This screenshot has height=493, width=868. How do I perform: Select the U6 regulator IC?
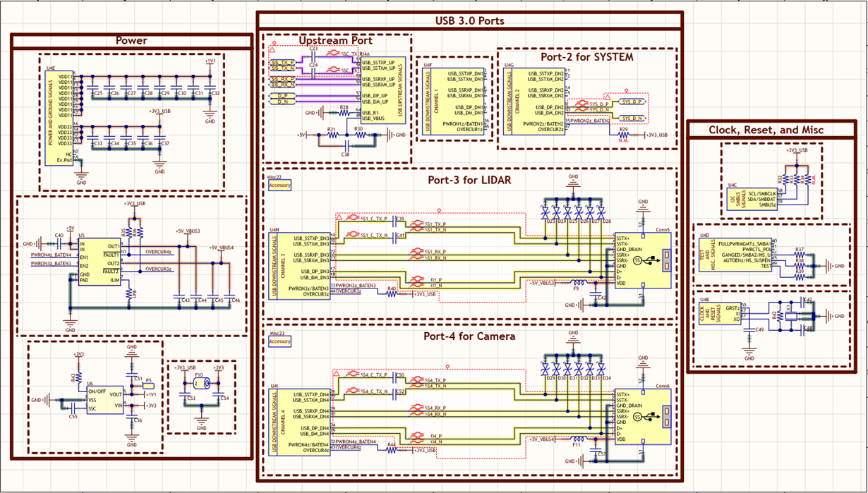point(104,400)
